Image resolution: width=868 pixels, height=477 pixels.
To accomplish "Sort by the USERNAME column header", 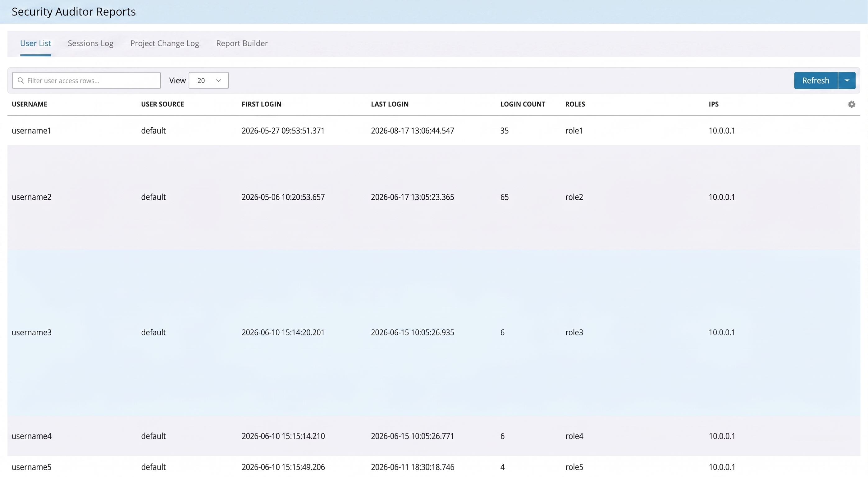I will click(x=30, y=104).
